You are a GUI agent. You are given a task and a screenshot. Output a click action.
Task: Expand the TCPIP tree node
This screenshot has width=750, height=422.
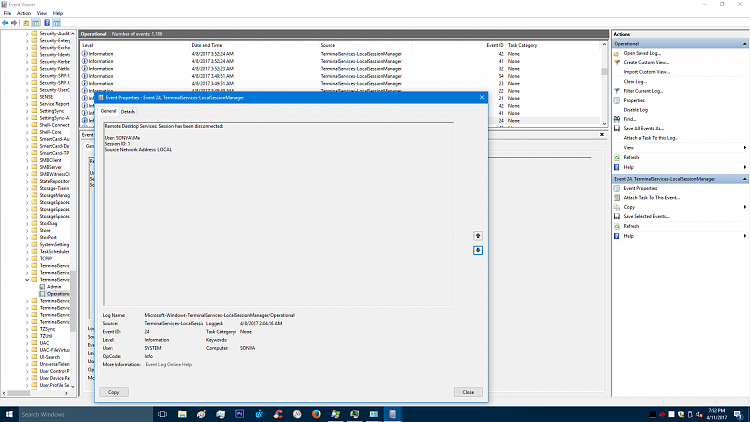click(x=27, y=258)
